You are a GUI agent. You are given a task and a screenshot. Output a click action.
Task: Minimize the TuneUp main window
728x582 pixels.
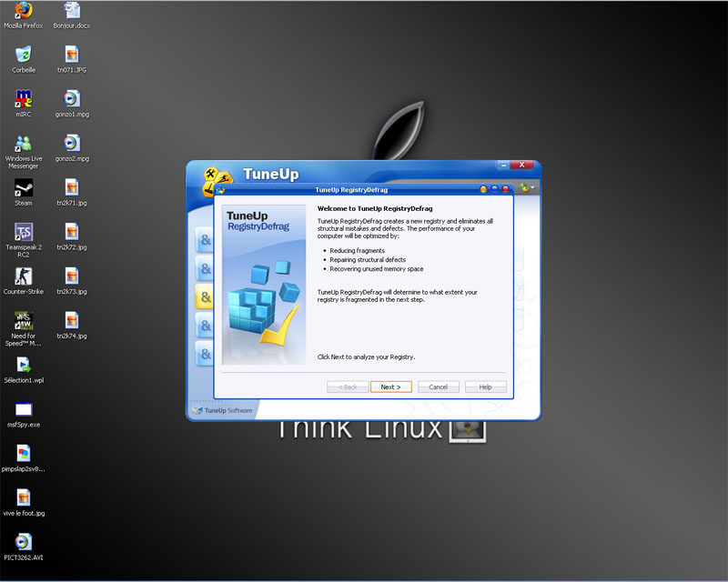point(503,166)
